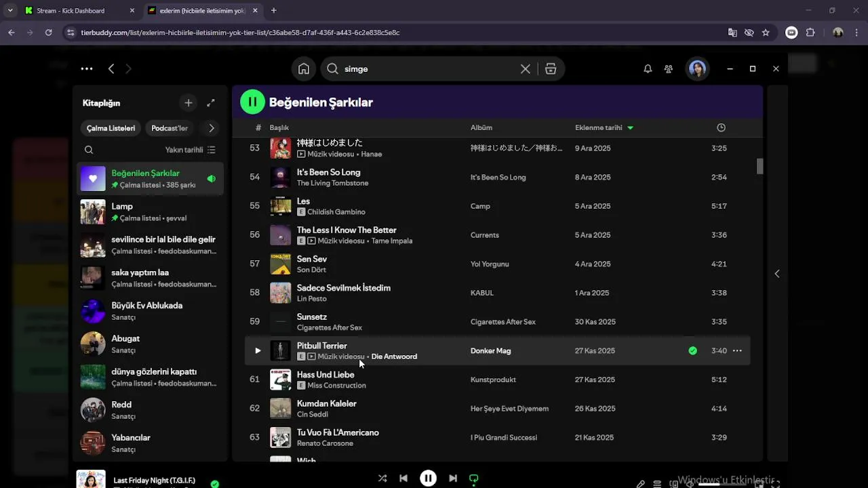The height and width of the screenshot is (488, 868).
Task: Open the Browse icon next to search
Action: pyautogui.click(x=551, y=68)
